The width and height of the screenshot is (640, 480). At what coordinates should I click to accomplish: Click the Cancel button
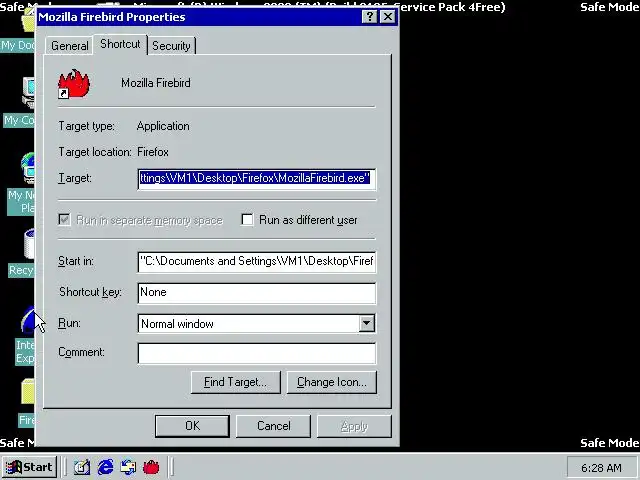[273, 426]
